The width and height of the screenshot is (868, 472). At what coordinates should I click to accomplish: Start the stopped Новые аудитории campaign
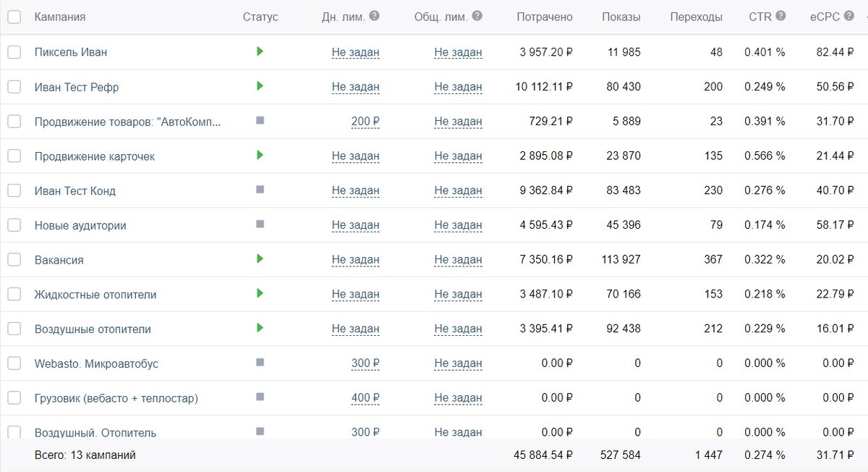pyautogui.click(x=260, y=224)
